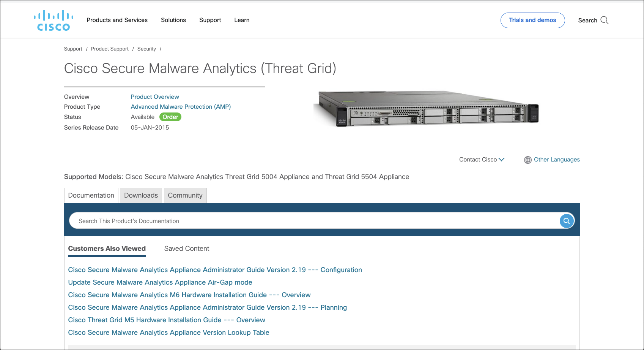The image size is (644, 350).
Task: Open the Products and Services menu
Action: [117, 20]
